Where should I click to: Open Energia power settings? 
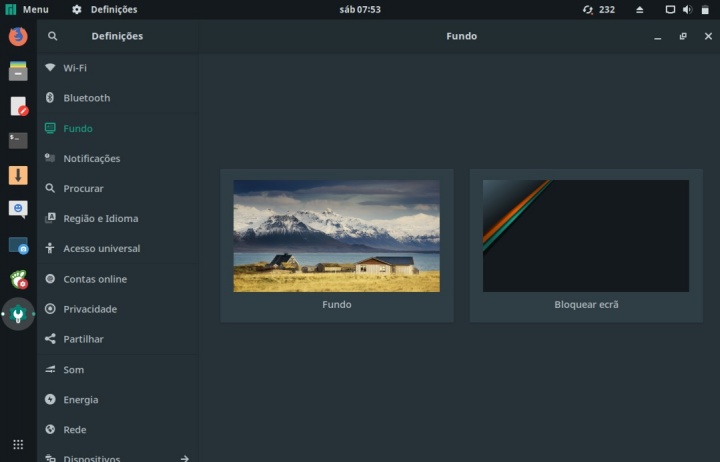pyautogui.click(x=80, y=399)
